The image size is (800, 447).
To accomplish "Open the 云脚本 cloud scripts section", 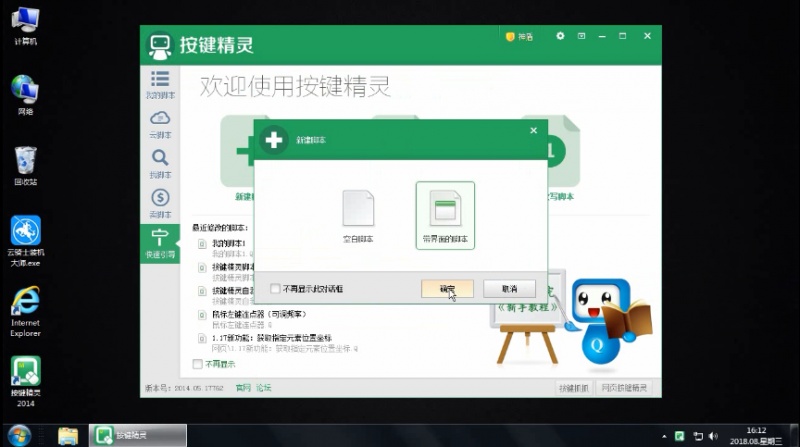I will point(160,125).
